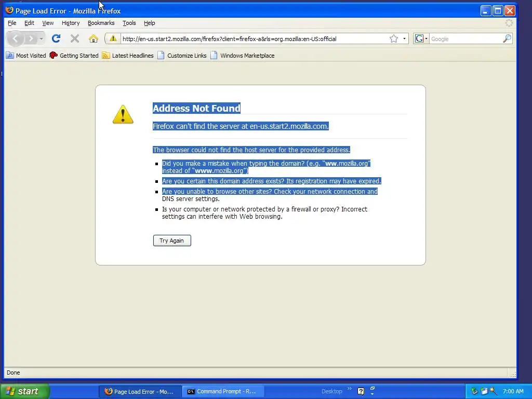Go forward with the Forward arrow button
532x399 pixels.
(x=31, y=38)
